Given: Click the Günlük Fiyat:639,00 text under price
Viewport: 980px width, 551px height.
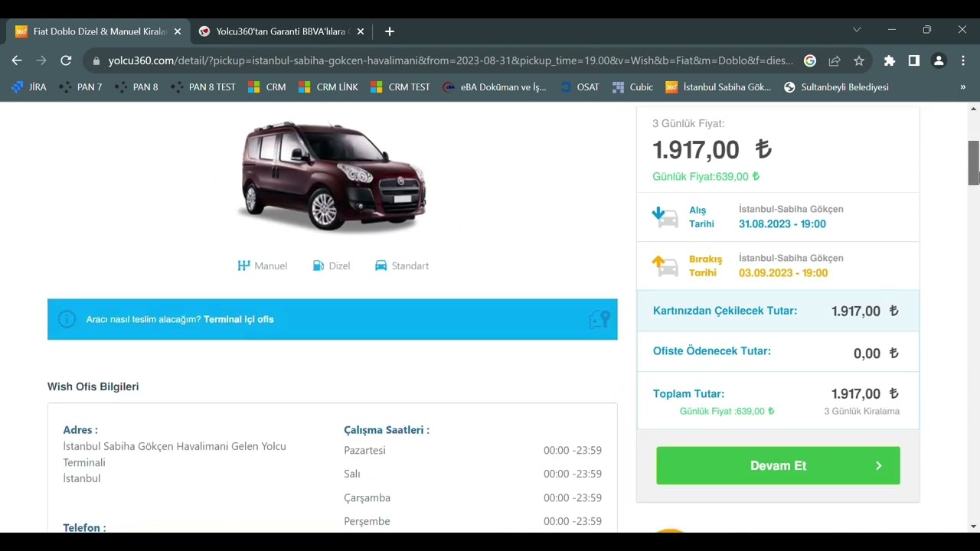Looking at the screenshot, I should 706,177.
